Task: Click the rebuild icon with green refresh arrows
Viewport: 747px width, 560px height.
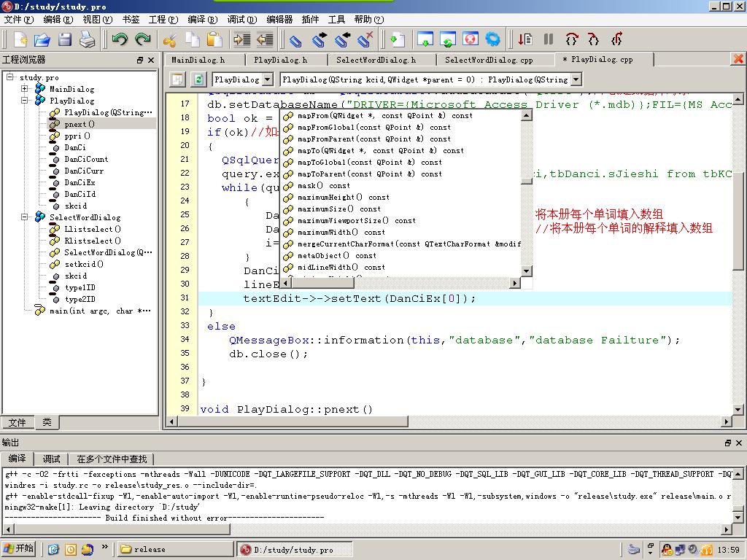Action: pos(448,39)
